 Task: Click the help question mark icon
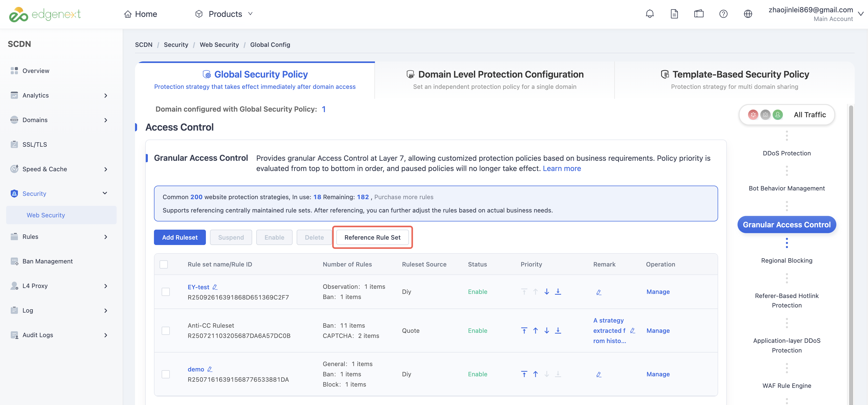click(x=723, y=14)
